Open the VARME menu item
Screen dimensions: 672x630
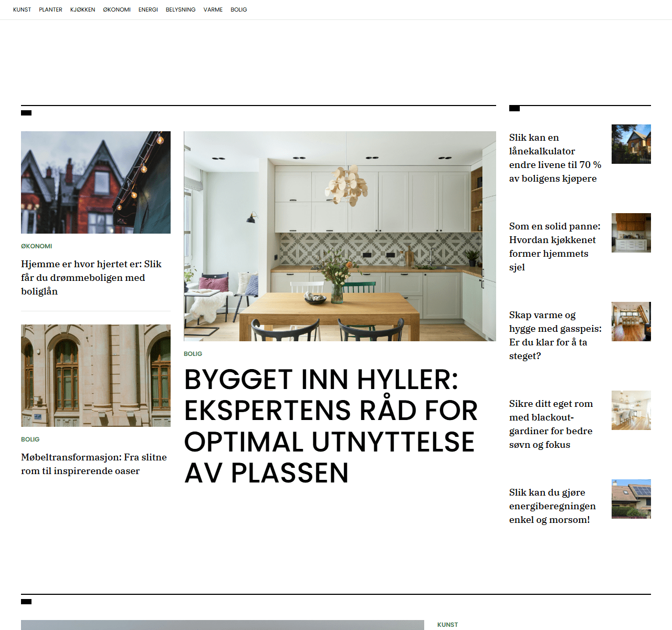pos(213,9)
